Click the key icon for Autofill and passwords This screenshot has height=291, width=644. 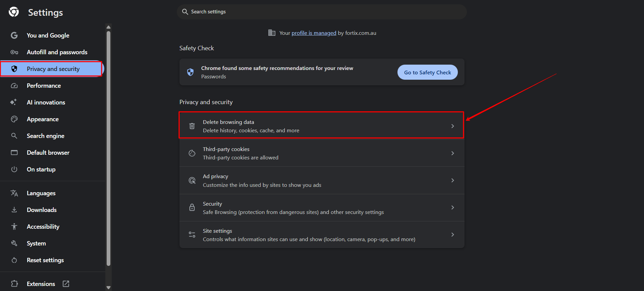coord(14,52)
